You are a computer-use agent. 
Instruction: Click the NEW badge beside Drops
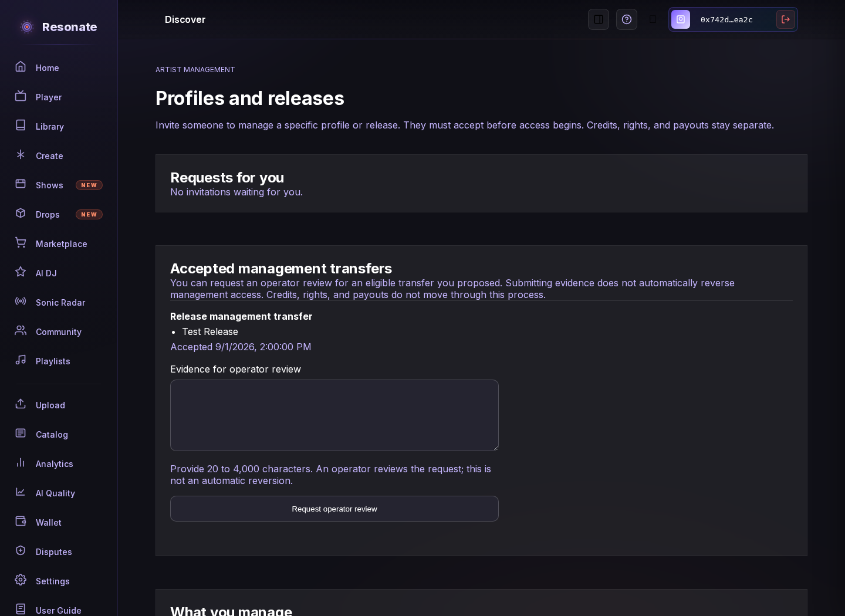(89, 215)
